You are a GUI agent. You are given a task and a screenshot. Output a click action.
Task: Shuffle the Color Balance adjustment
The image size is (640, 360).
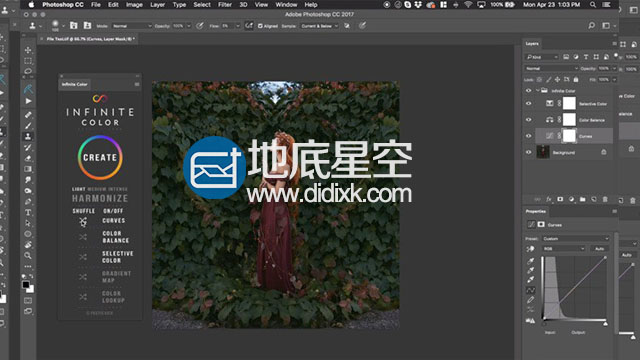[83, 237]
